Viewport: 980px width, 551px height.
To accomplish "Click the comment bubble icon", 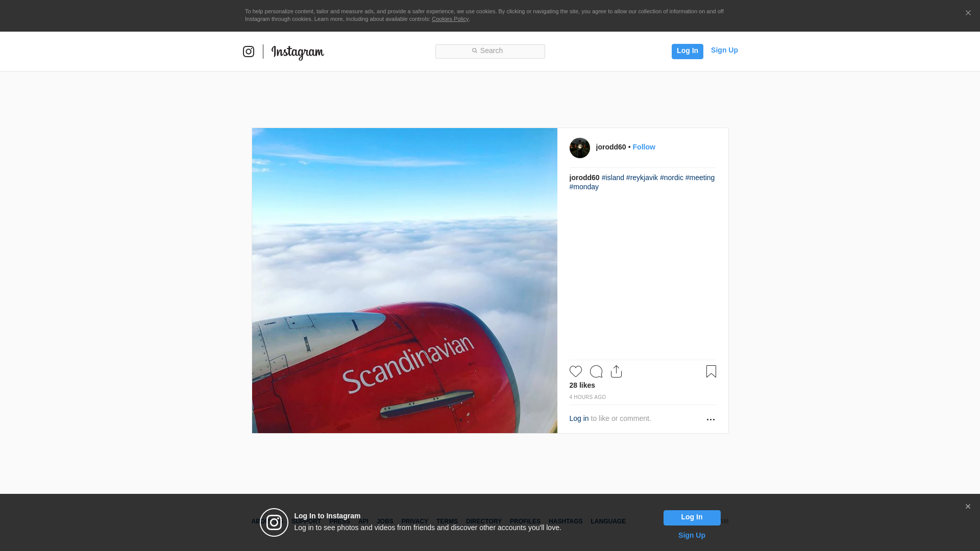I will pyautogui.click(x=596, y=371).
